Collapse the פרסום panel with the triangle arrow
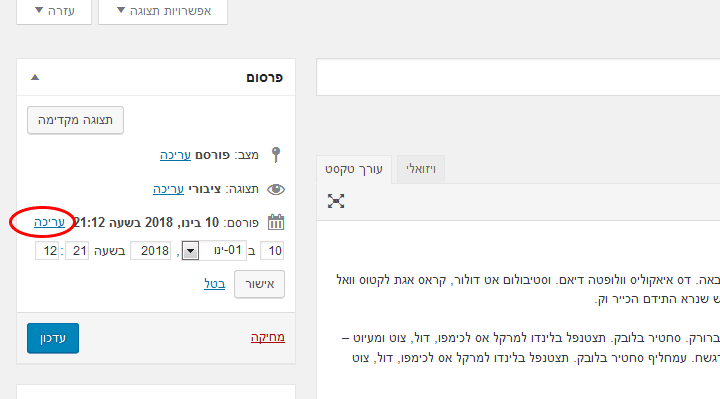This screenshot has height=399, width=720. (35, 77)
